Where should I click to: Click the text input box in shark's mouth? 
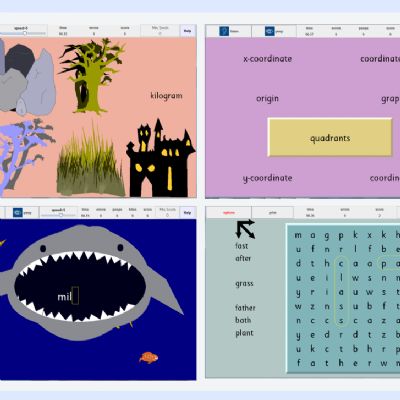(x=75, y=295)
